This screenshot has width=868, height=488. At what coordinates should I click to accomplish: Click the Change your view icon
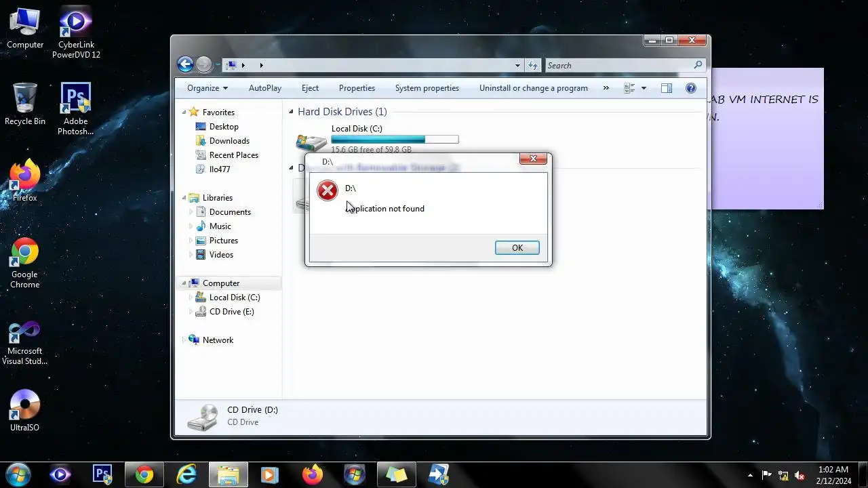pyautogui.click(x=629, y=88)
